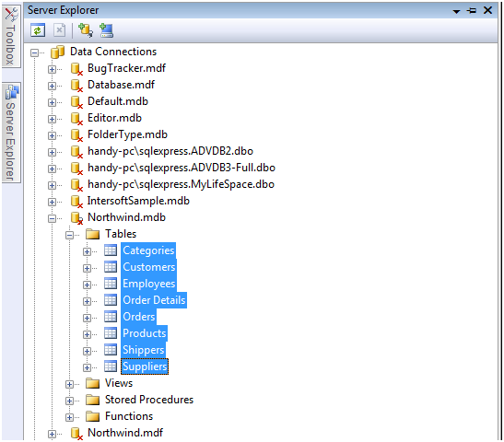This screenshot has width=504, height=442.
Task: Expand the Stored Procedures folder
Action: [x=69, y=401]
